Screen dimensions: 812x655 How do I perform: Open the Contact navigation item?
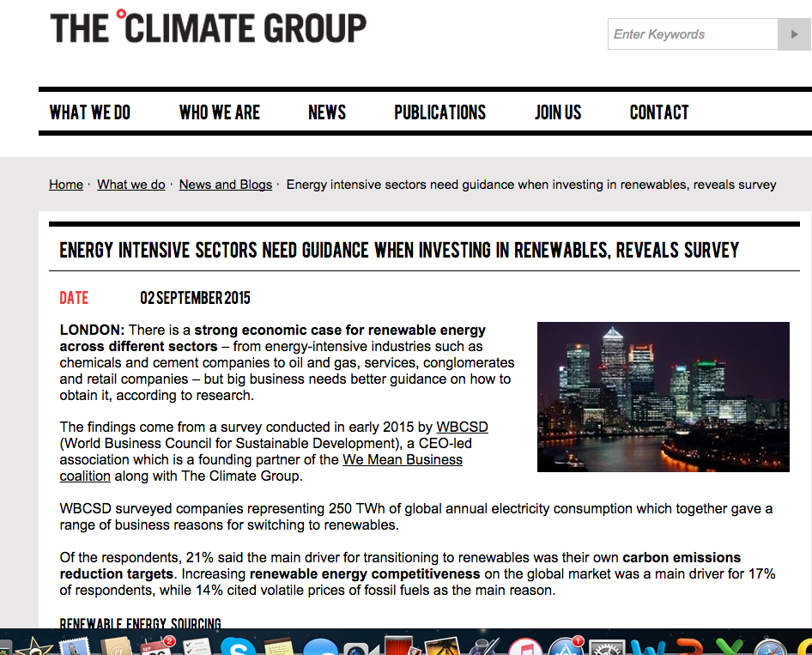(659, 112)
